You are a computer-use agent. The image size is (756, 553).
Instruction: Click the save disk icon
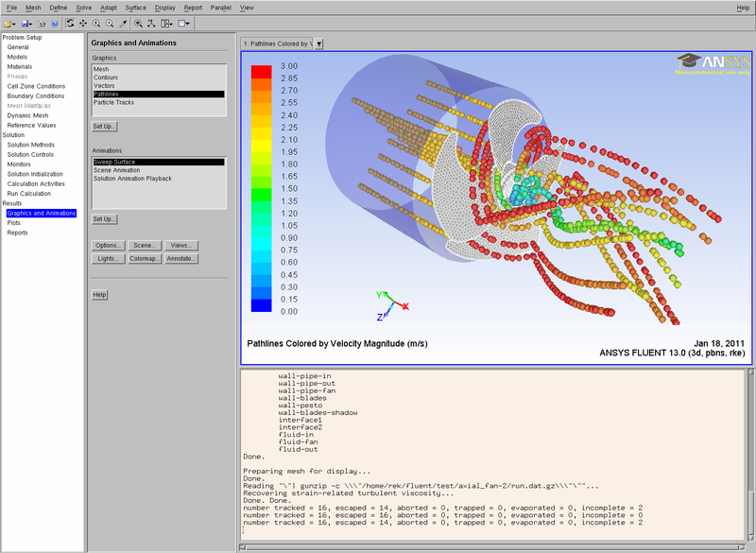(25, 22)
